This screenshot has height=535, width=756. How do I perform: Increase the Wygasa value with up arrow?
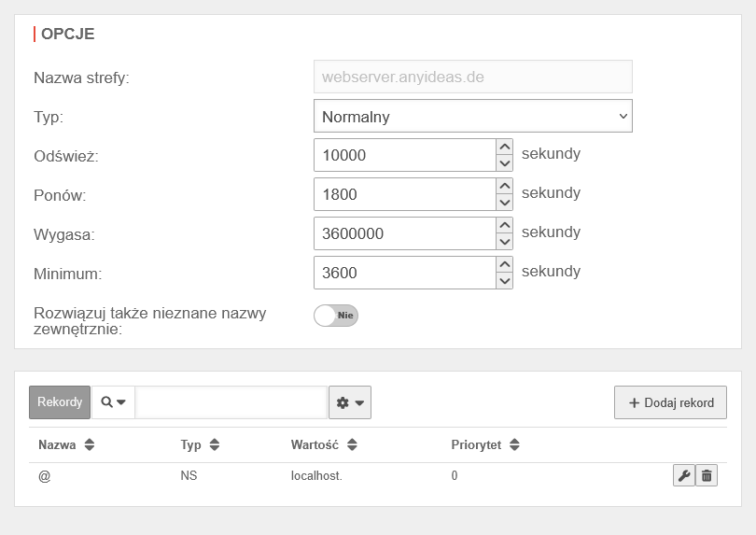coord(504,225)
